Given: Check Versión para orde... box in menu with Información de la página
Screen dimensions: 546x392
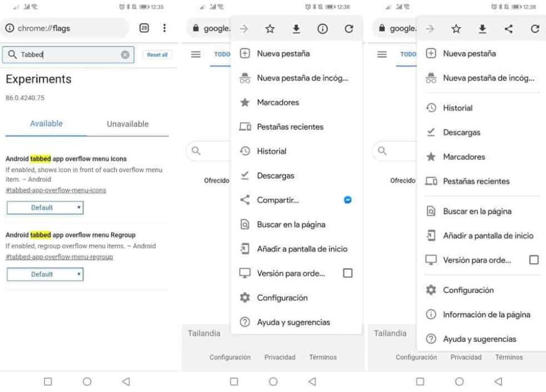Looking at the screenshot, I should pyautogui.click(x=533, y=260).
